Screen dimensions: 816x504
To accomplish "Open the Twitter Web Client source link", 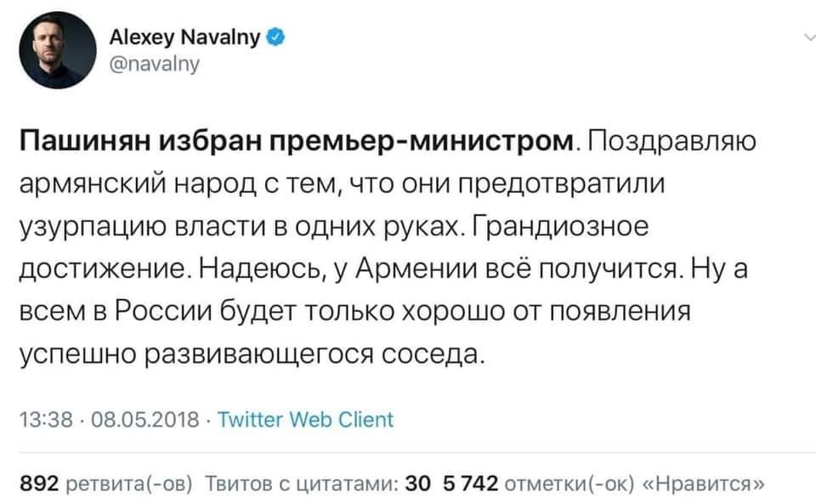I will click(x=306, y=419).
